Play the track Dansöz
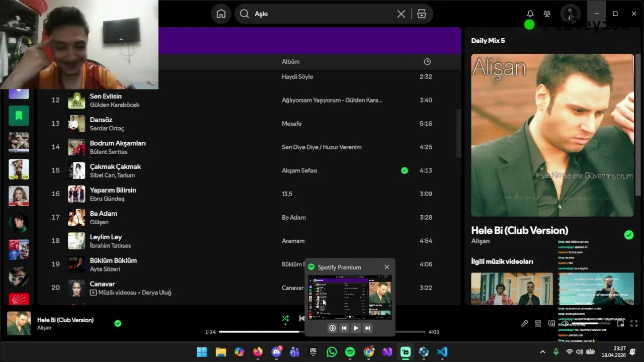The width and height of the screenshot is (644, 362). point(101,120)
